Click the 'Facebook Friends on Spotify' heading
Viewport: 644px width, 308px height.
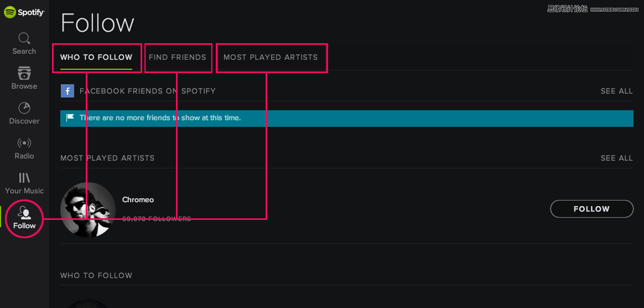(x=148, y=91)
